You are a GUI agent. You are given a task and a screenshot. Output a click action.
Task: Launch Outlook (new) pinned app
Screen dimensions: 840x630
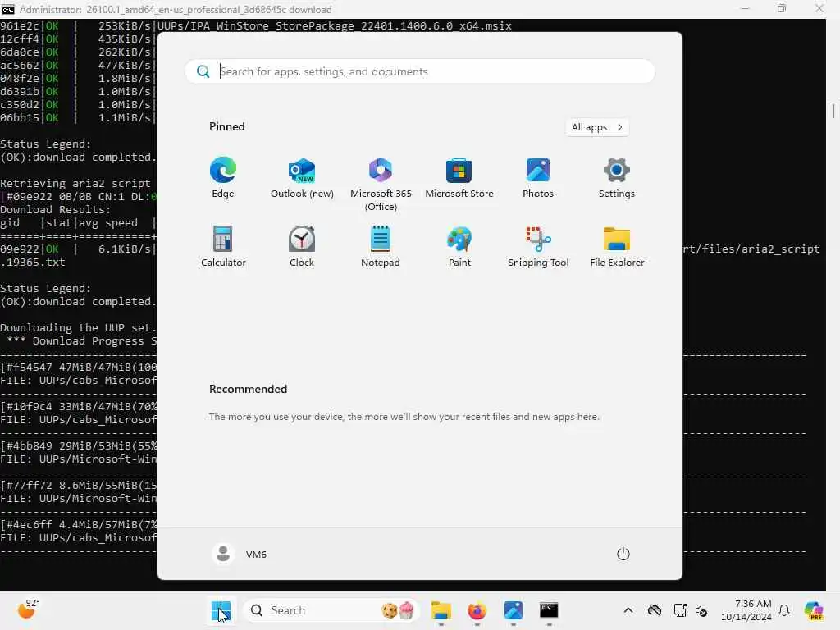pos(302,179)
